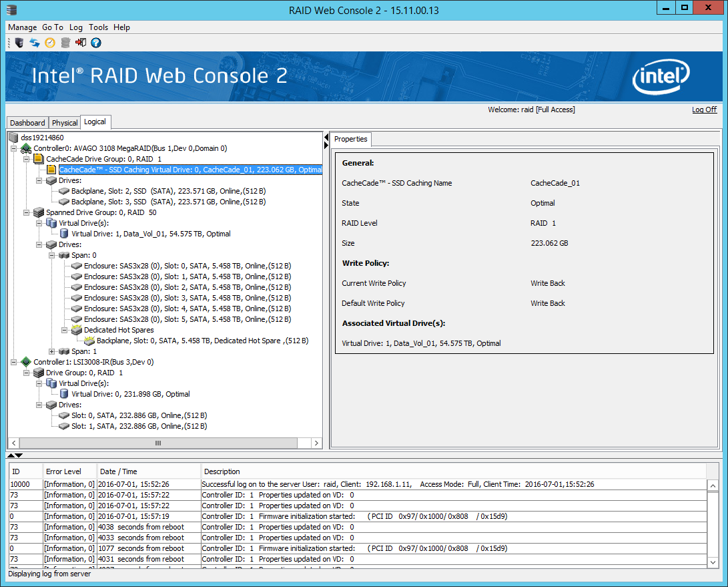Sort the log by the Description column header

pos(453,471)
